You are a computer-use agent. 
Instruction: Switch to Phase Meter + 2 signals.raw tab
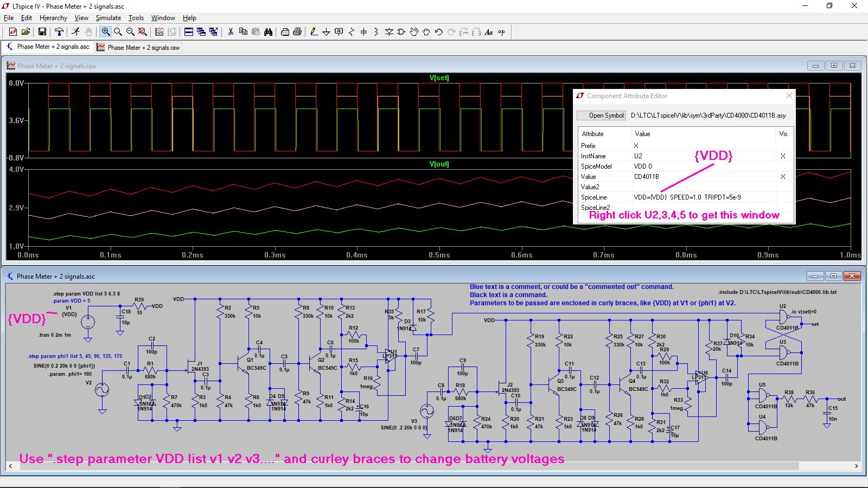pyautogui.click(x=138, y=48)
